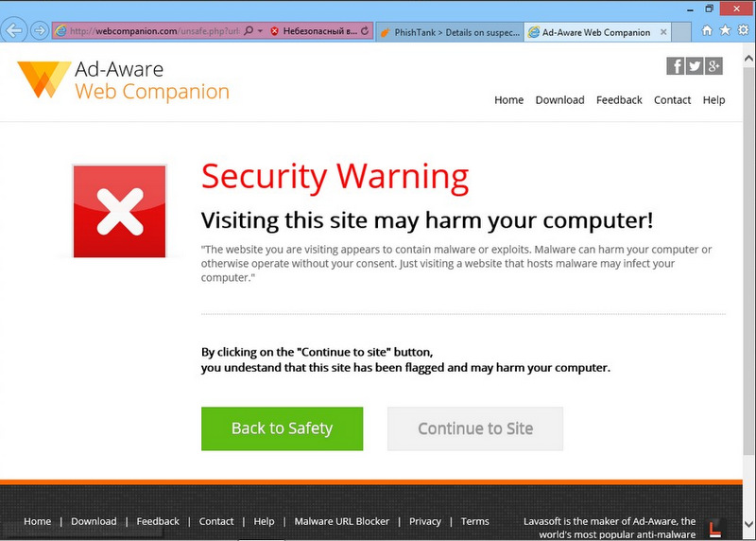This screenshot has width=756, height=541.
Task: Open the footer Download link
Action: click(94, 521)
